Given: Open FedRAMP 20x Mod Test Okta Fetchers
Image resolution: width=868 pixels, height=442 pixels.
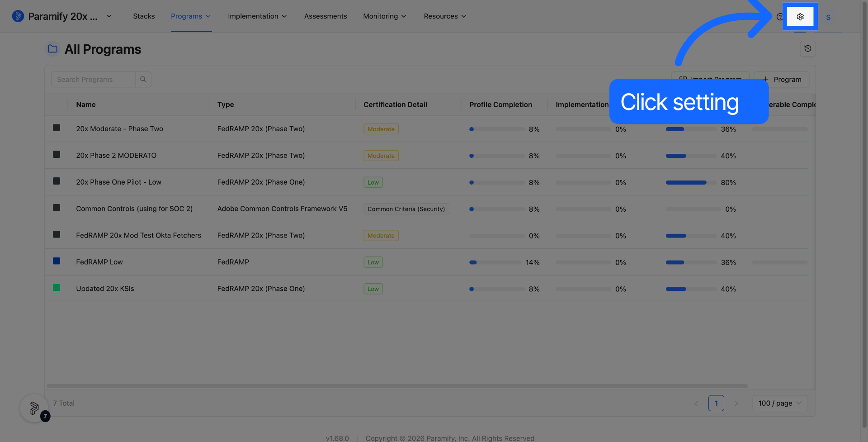Looking at the screenshot, I should click(x=138, y=236).
